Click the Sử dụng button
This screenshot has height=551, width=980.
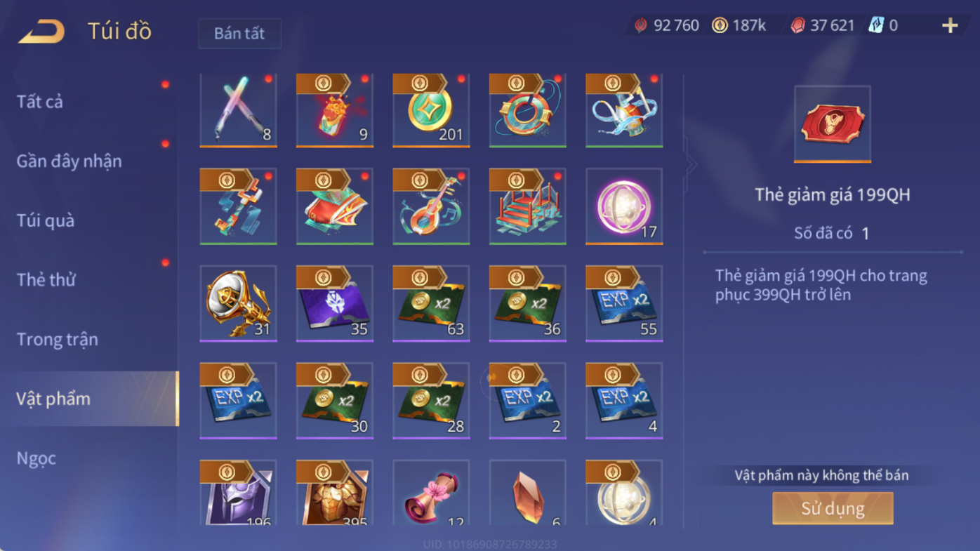click(x=833, y=508)
